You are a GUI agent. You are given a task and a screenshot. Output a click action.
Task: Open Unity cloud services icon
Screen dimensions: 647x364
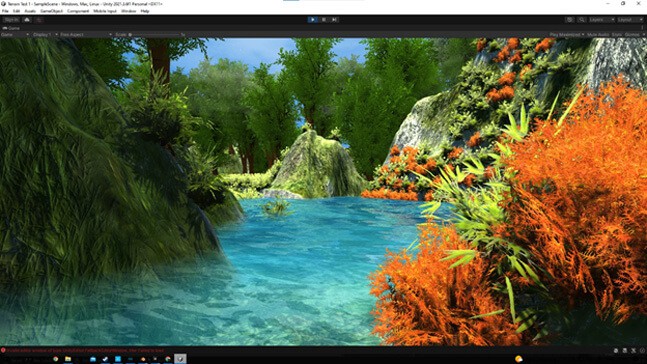(x=27, y=19)
